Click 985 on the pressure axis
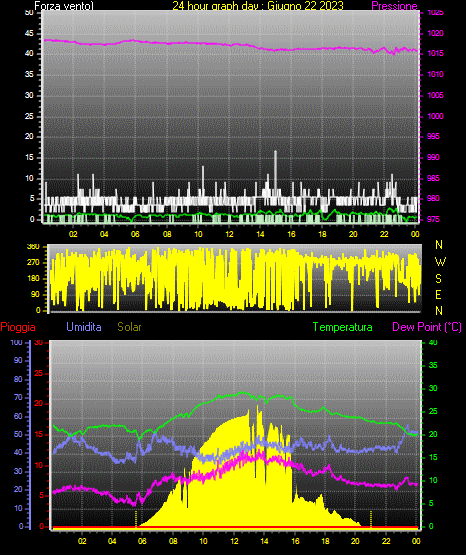Image resolution: width=466 pixels, height=555 pixels. pyautogui.click(x=433, y=178)
